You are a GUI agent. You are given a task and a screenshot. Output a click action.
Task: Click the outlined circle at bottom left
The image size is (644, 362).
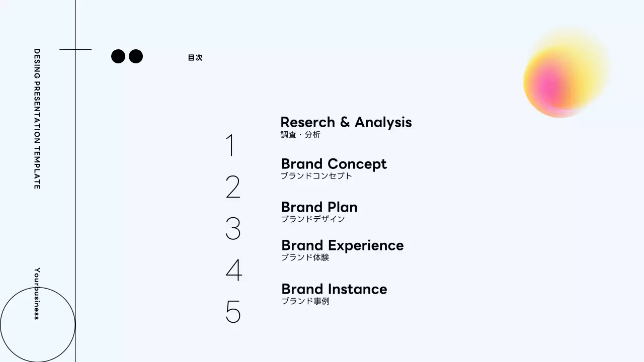(38, 325)
